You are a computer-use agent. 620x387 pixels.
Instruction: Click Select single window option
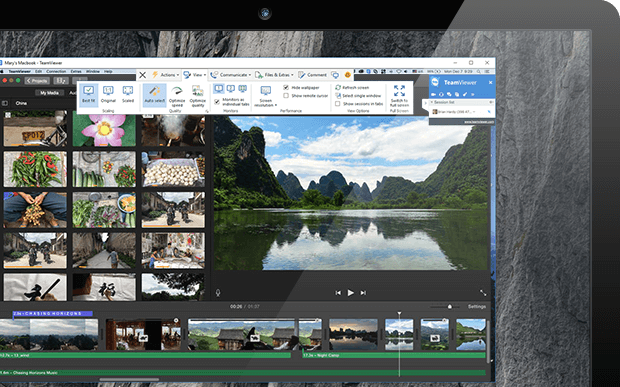pyautogui.click(x=358, y=96)
